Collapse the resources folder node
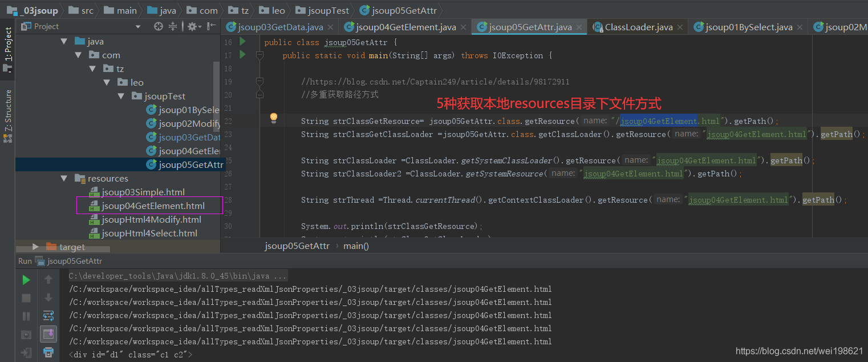Viewport: 868px width, 362px height. (x=64, y=178)
